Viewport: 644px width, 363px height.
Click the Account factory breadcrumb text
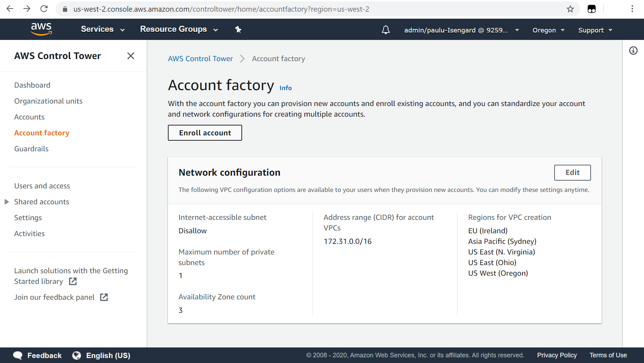pos(279,59)
